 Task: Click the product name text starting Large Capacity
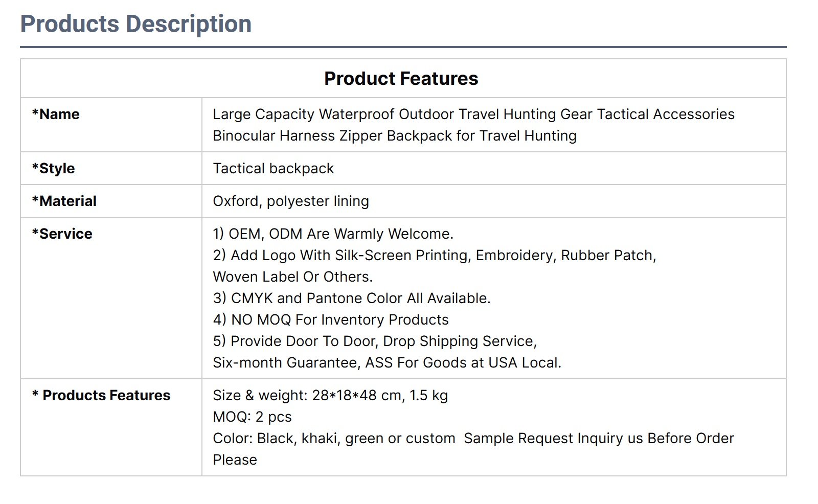tap(473, 114)
